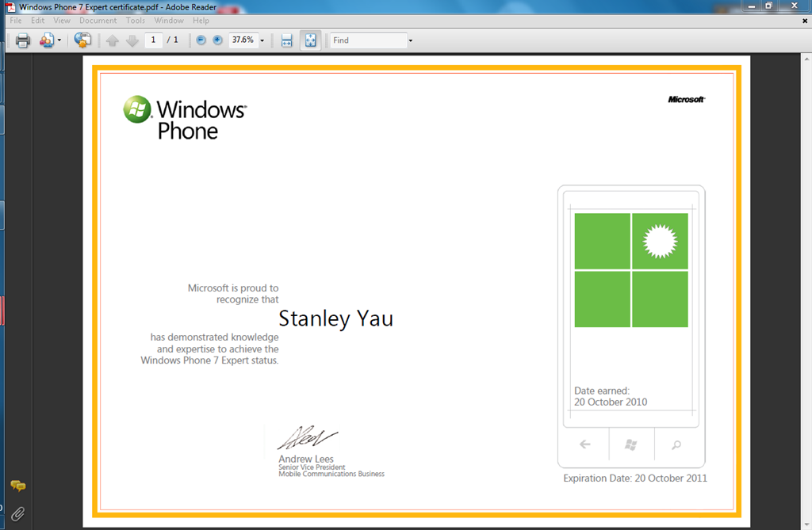This screenshot has height=530, width=812.
Task: Zoom out using the minus button
Action: click(201, 40)
